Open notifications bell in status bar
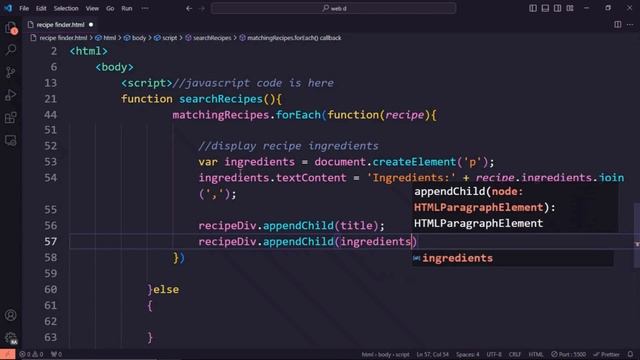640x360 pixels. (630, 354)
